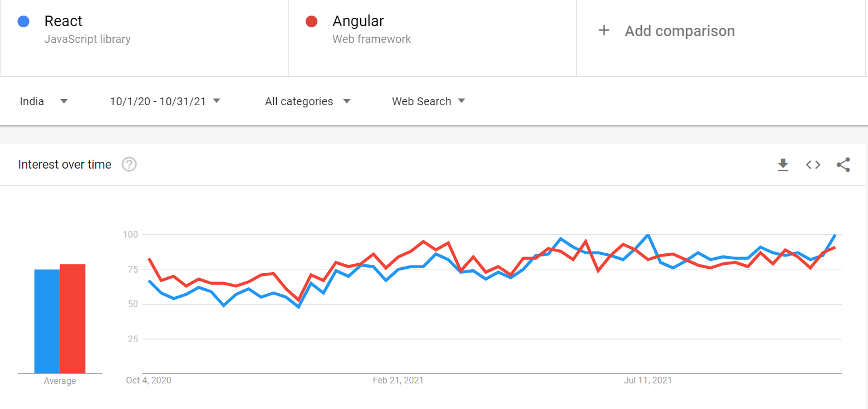Open the help icon beside Interest over time
868x409 pixels.
[129, 165]
